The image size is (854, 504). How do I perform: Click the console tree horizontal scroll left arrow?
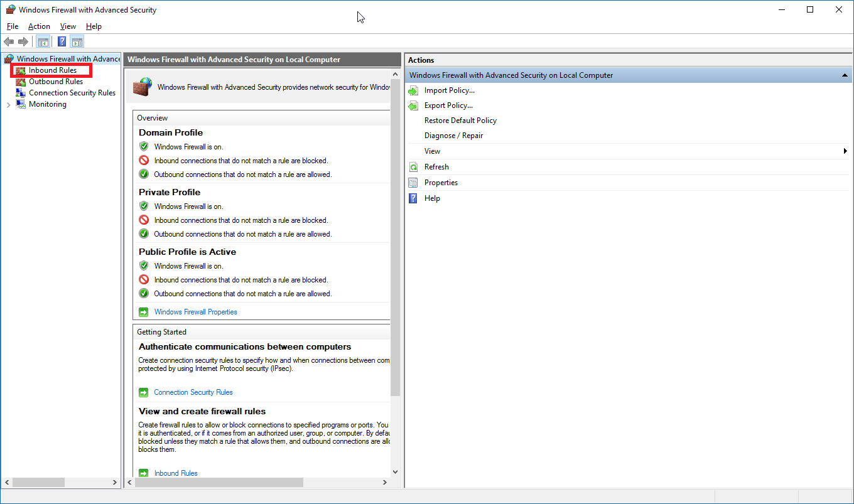[7, 483]
